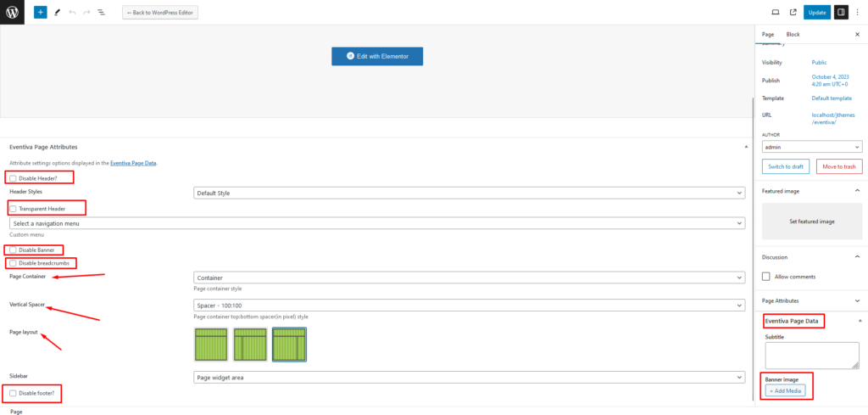Screen dimensions: 868x415
Task: Select the full-width page layout thumbnail
Action: (211, 344)
